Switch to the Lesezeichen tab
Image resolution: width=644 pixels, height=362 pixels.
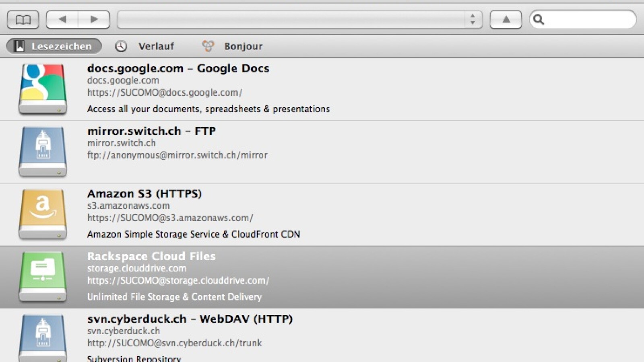pyautogui.click(x=54, y=46)
